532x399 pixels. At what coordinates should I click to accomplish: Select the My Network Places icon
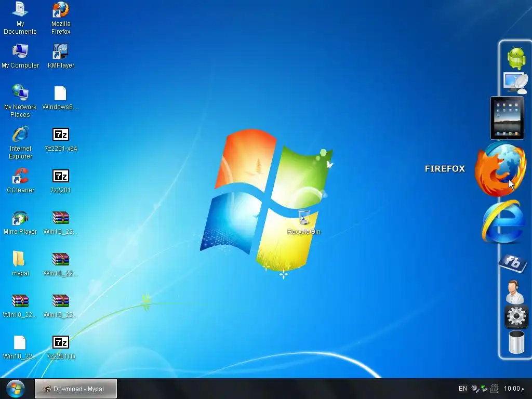(20, 101)
